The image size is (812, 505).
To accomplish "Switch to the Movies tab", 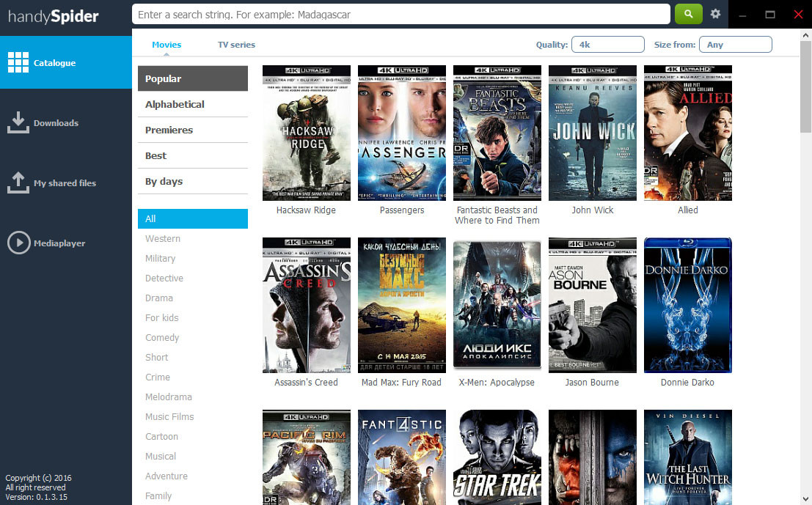I will 167,45.
